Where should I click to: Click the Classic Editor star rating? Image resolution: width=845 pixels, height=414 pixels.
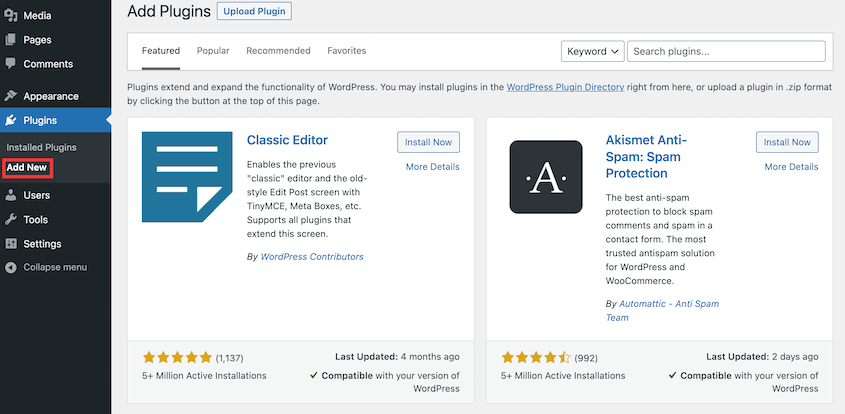(x=177, y=357)
